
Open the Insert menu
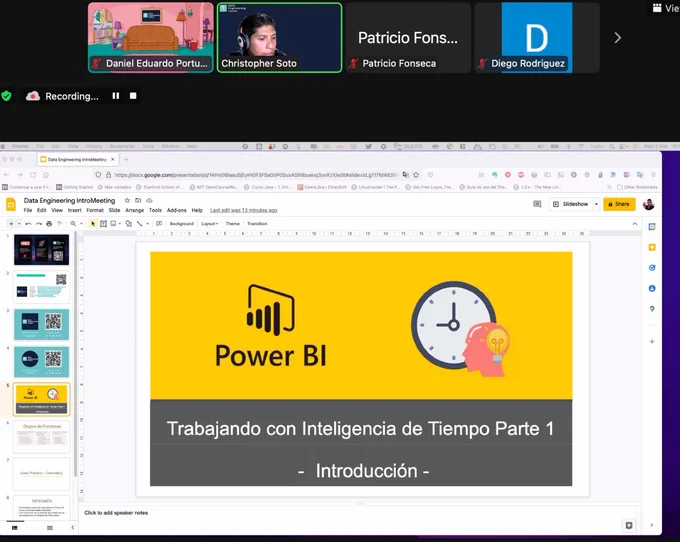pyautogui.click(x=75, y=210)
